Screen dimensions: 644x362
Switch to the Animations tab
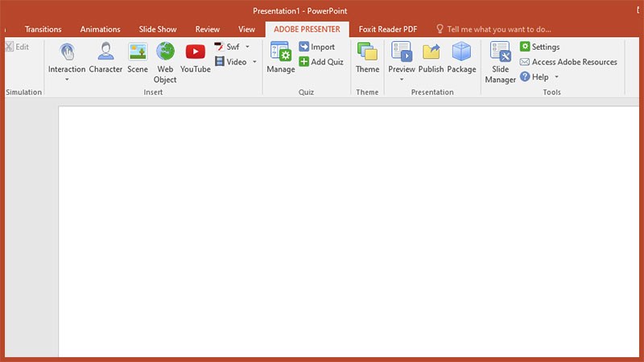(x=100, y=29)
